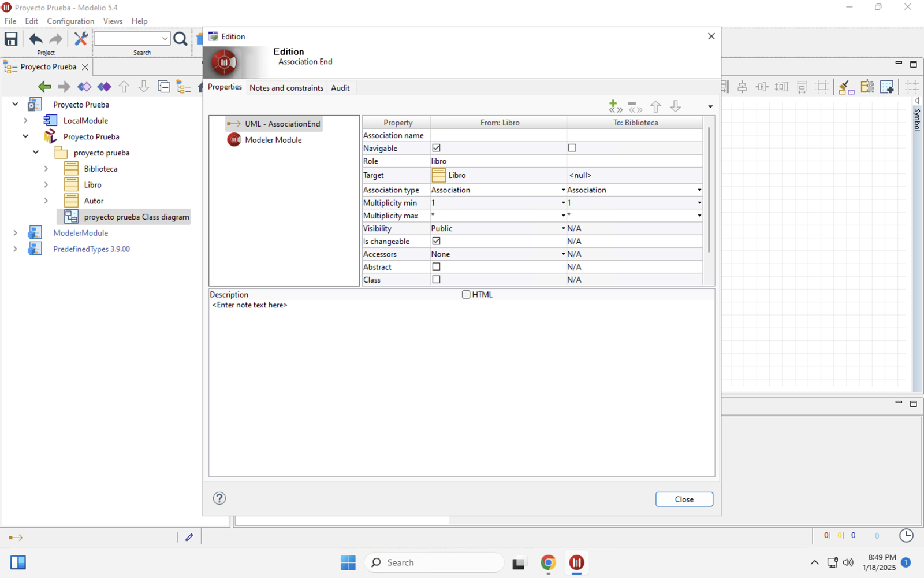924x578 pixels.
Task: Click the magnifier Search icon
Action: (180, 39)
